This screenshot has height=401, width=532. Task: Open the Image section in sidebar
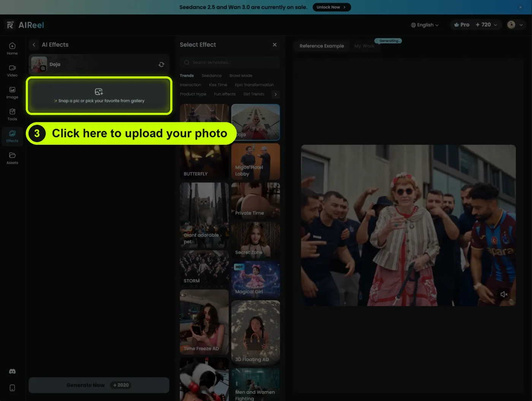point(12,93)
